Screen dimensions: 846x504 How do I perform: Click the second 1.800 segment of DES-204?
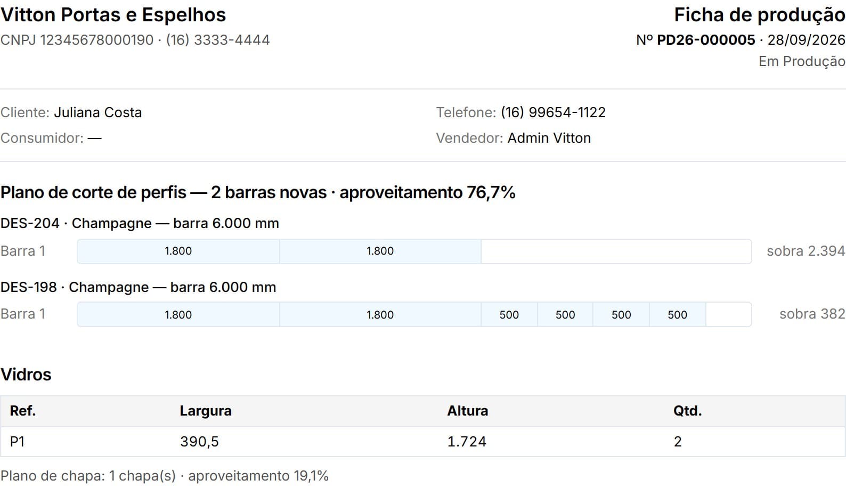(x=380, y=251)
